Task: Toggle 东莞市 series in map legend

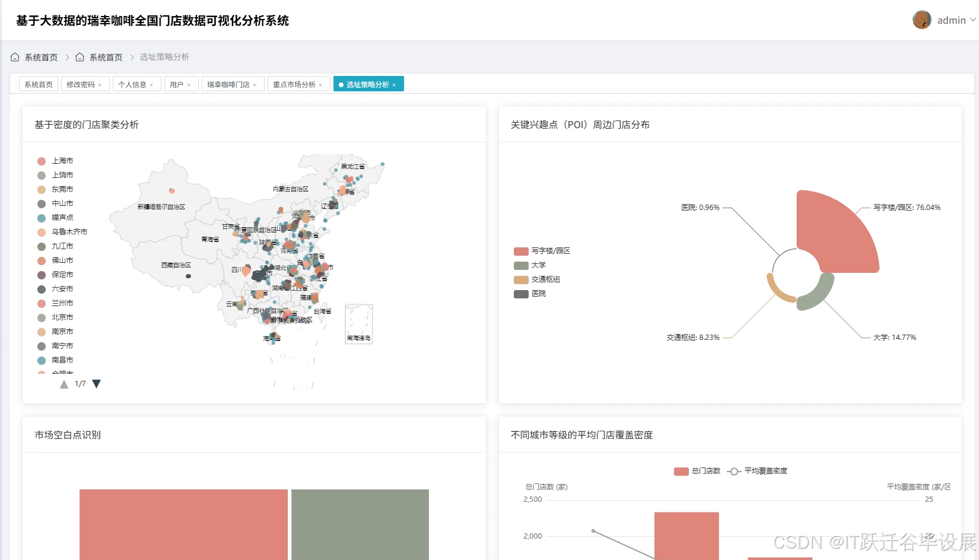Action: (x=55, y=189)
